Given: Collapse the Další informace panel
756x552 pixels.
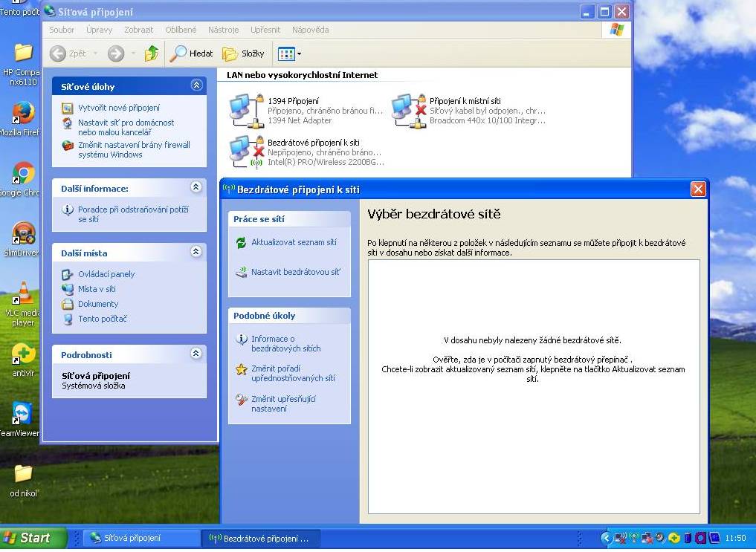Looking at the screenshot, I should tap(196, 187).
